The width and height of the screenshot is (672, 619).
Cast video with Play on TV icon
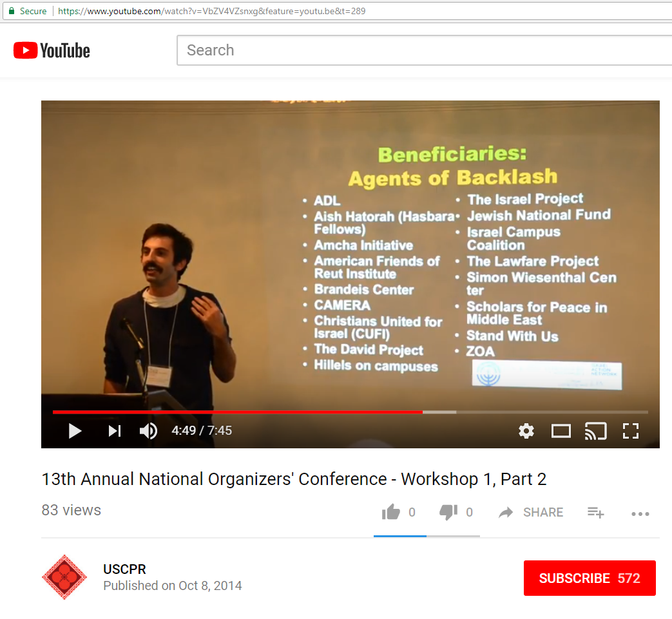pyautogui.click(x=595, y=431)
